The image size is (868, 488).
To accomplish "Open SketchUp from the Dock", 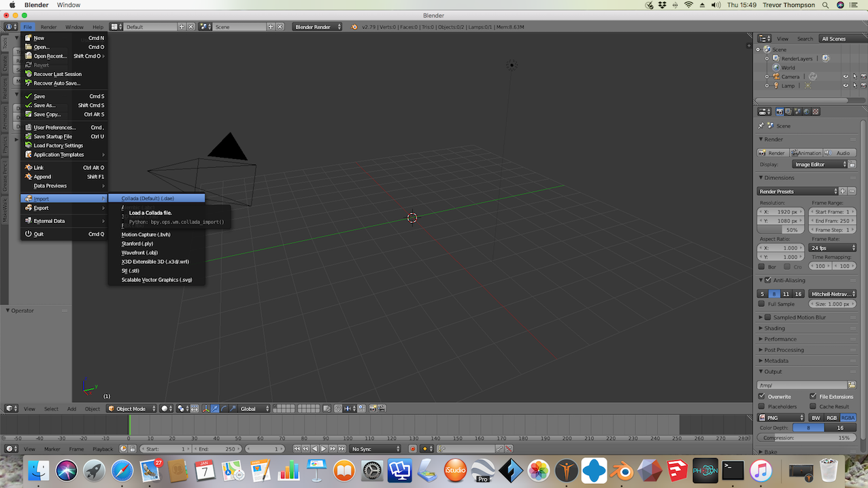I will (x=677, y=470).
